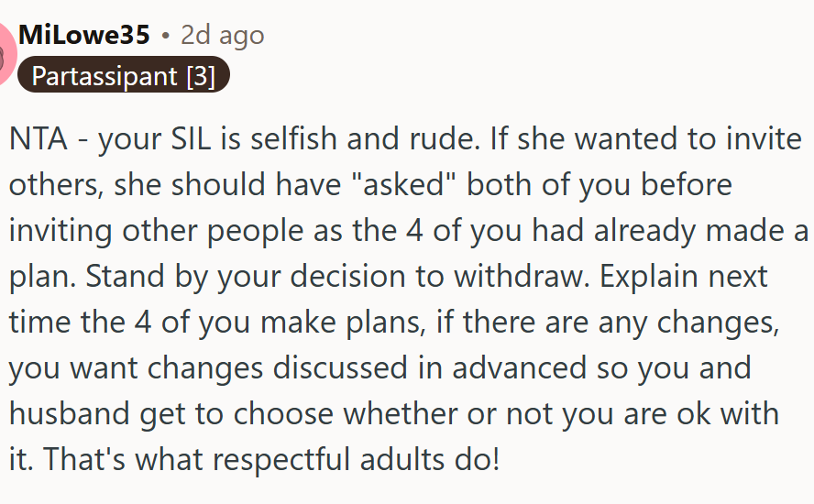The height and width of the screenshot is (504, 814).
Task: Click the word "plan." starting the fourth line
Action: pyautogui.click(x=37, y=277)
